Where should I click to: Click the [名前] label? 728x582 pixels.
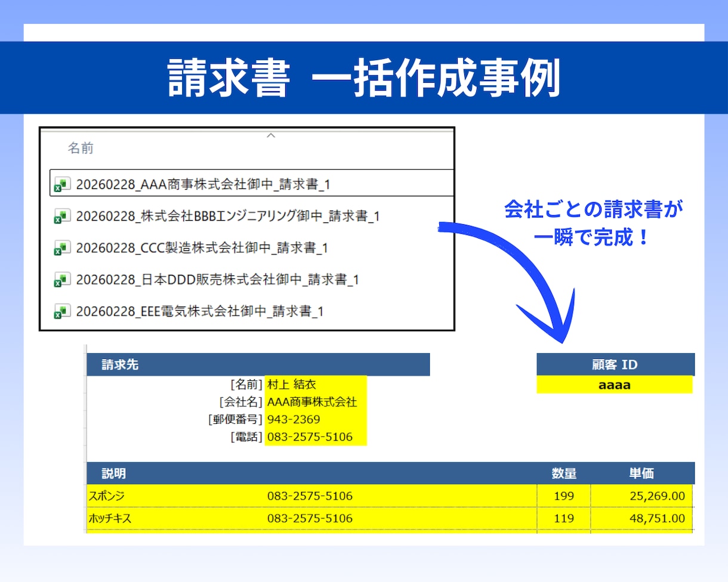[x=246, y=385]
